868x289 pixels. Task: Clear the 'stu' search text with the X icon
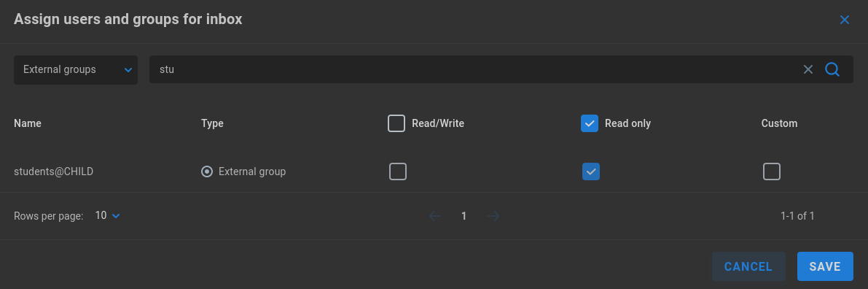tap(808, 69)
